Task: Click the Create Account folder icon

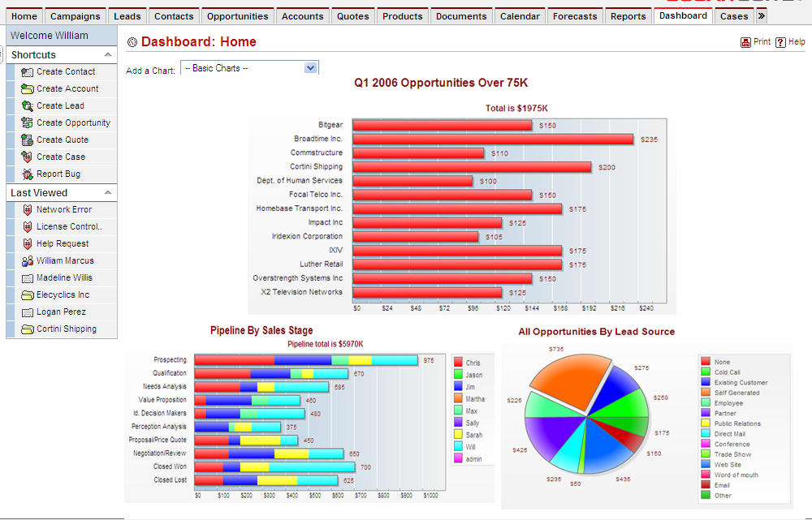Action: coord(27,89)
